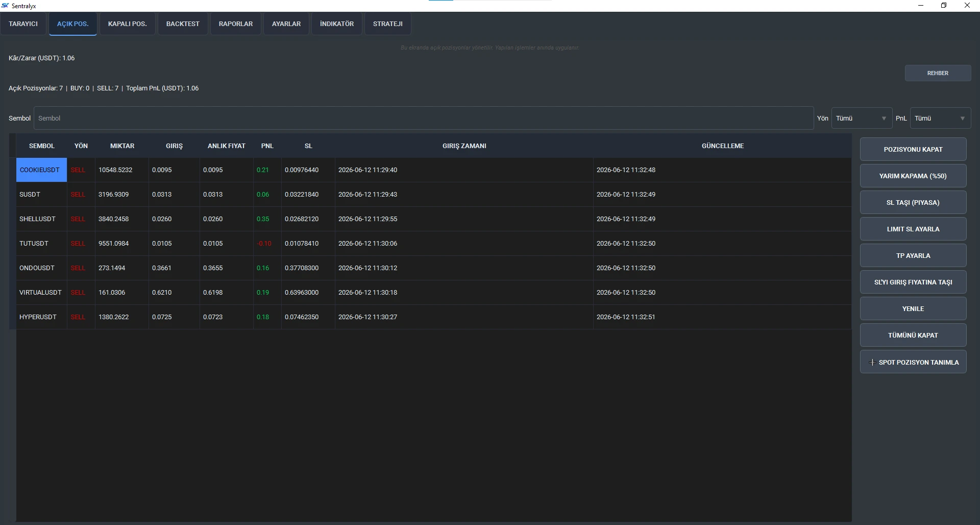The image size is (980, 525).
Task: Click SHELLUSDT PnL value 0.35
Action: [263, 219]
